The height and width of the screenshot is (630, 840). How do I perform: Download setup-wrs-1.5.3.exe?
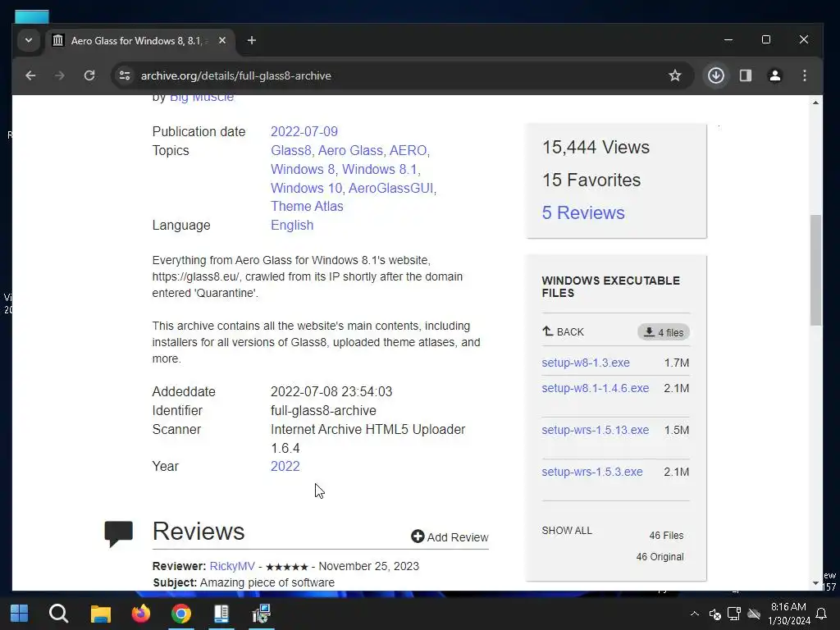592,472
